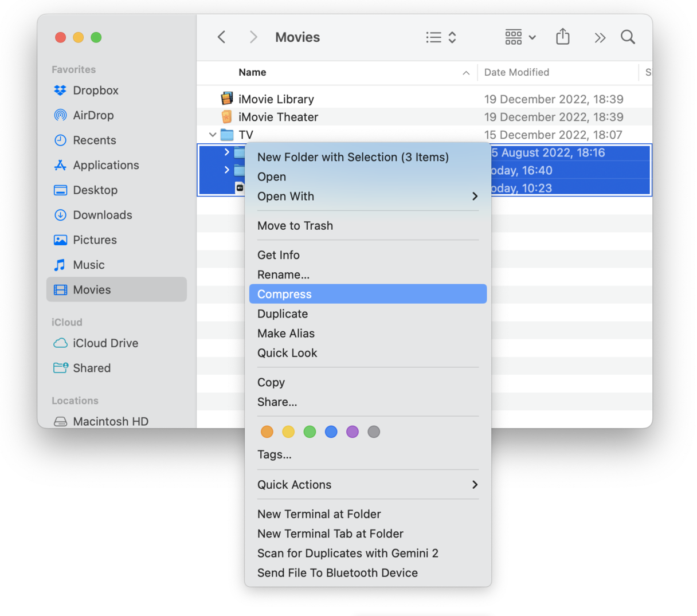Image resolution: width=697 pixels, height=616 pixels.
Task: Open the Dropbox sidebar icon
Action: [x=60, y=90]
